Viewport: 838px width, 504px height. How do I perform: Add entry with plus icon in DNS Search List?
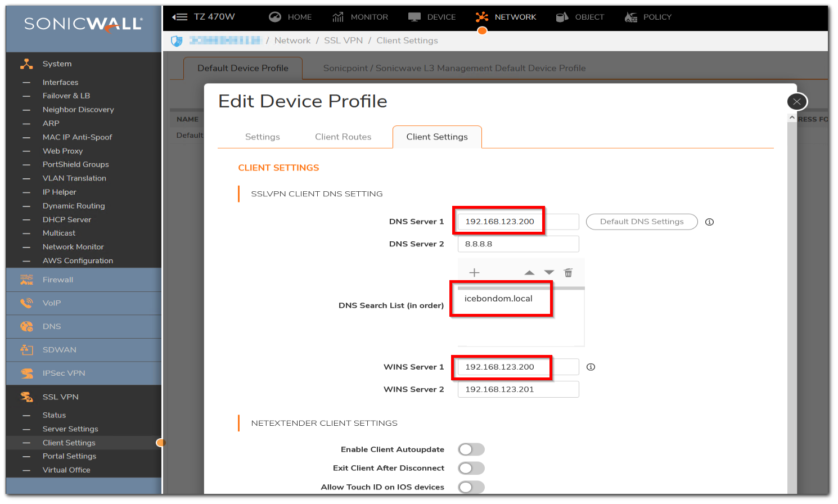(475, 273)
